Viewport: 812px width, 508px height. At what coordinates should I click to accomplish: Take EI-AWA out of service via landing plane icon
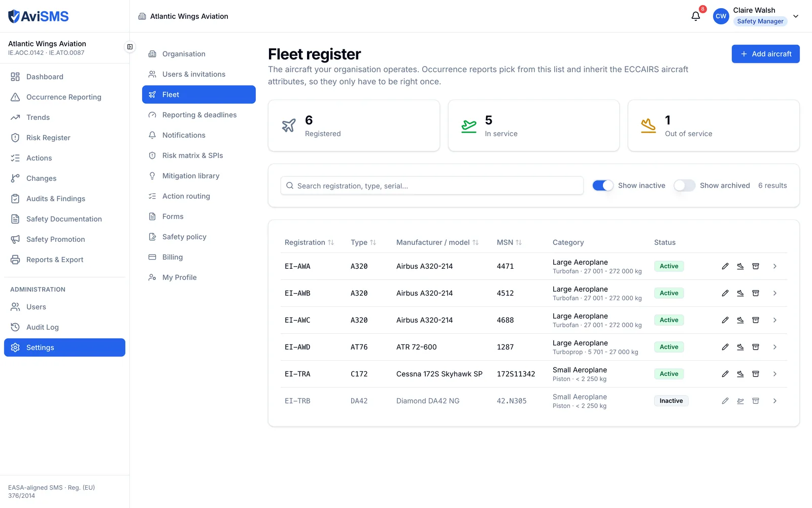[740, 266]
